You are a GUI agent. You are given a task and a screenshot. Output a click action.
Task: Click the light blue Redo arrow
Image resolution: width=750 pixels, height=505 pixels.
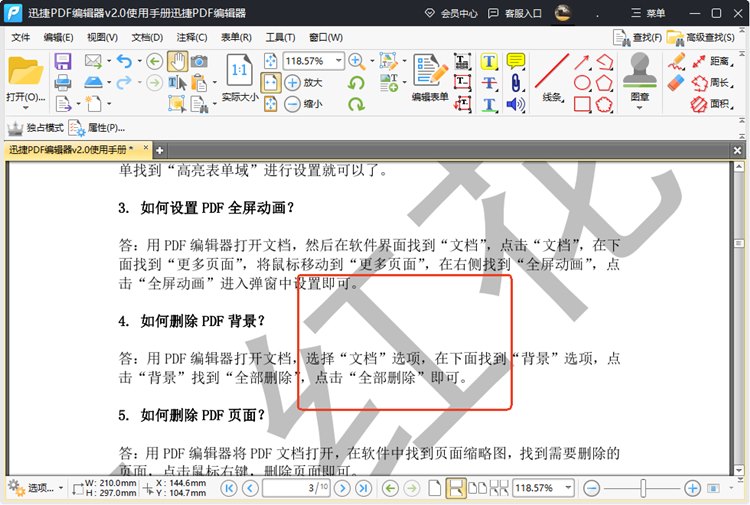(x=124, y=83)
